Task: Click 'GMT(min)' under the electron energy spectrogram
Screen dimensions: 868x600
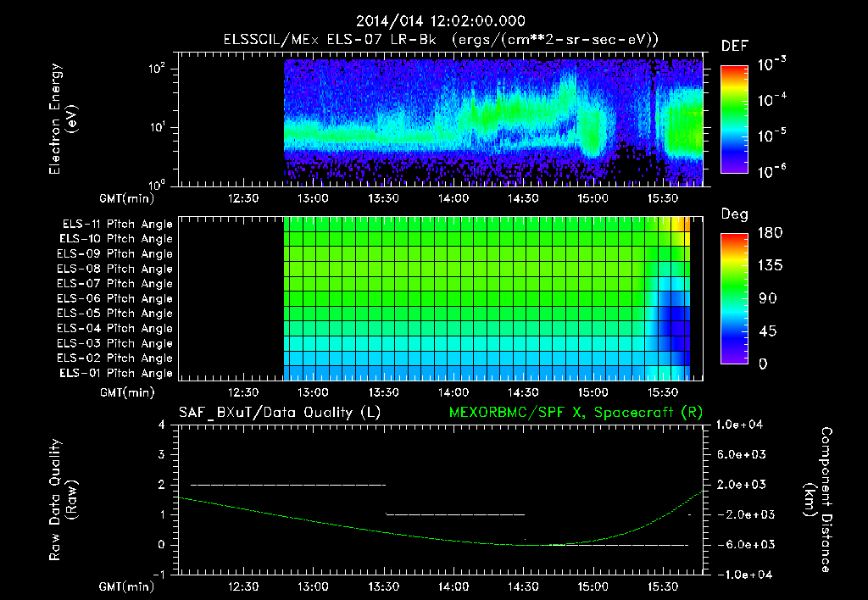Action: [x=126, y=198]
